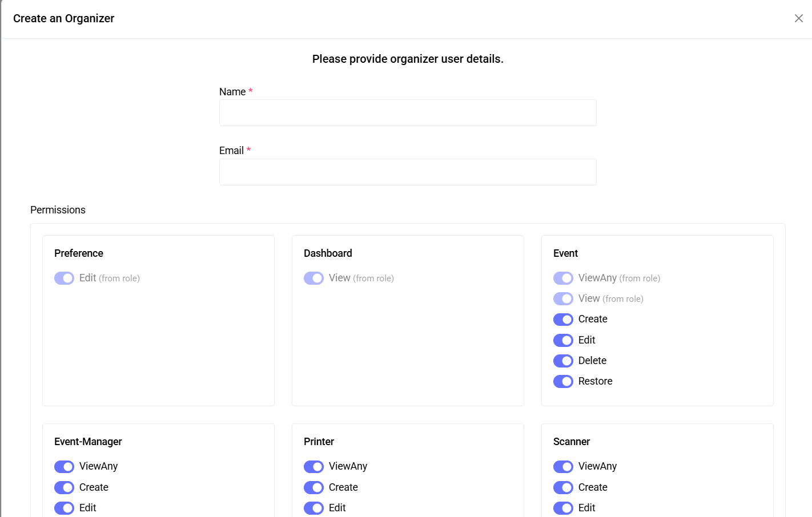The image size is (812, 517).
Task: Click the View from-role toggle under Dashboard
Action: 313,278
